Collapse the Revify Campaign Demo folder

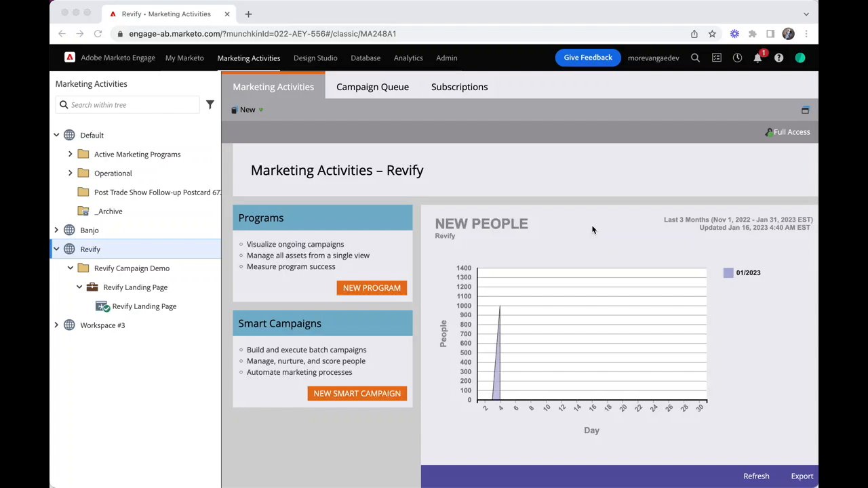pos(71,268)
